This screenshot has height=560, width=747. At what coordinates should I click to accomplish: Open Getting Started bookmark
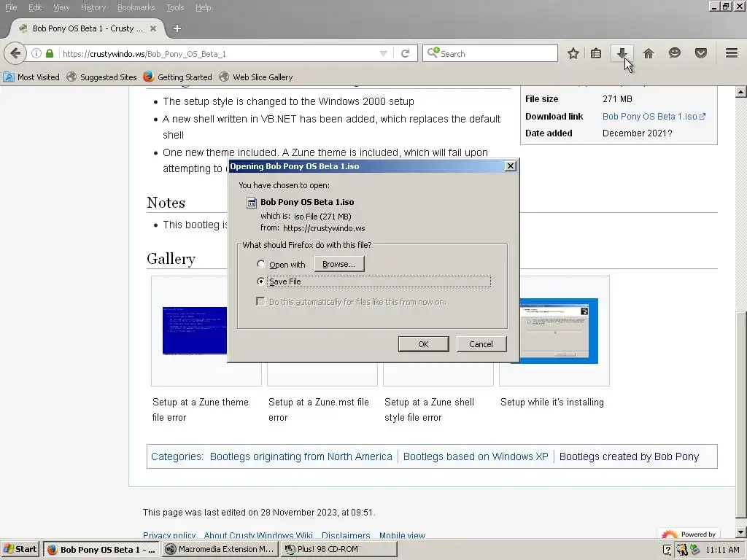click(x=178, y=77)
